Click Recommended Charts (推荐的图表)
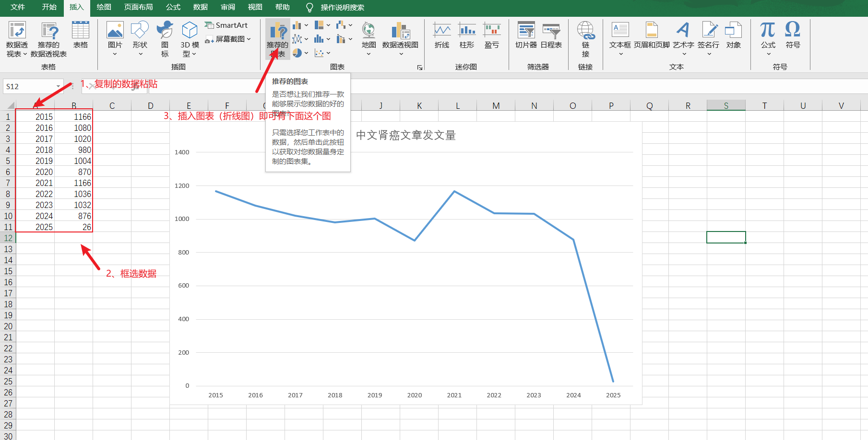 pos(277,39)
